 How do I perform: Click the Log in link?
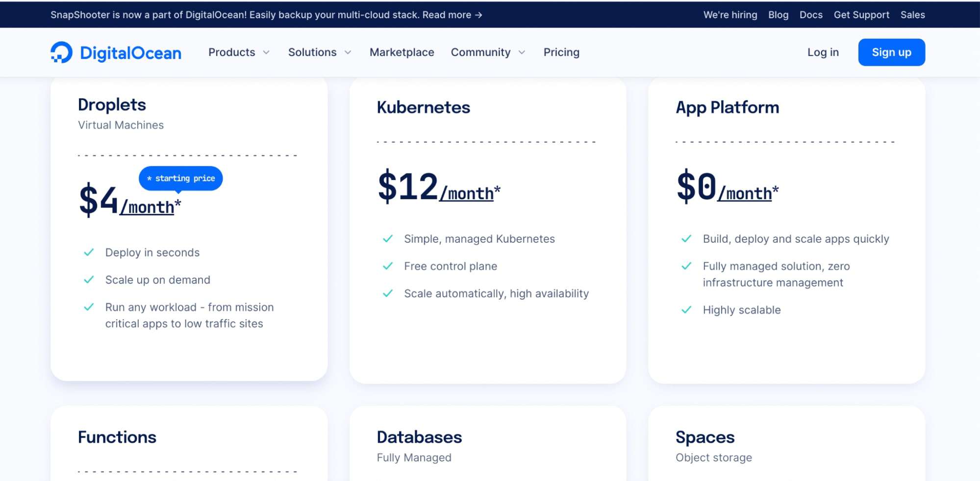[x=823, y=52]
